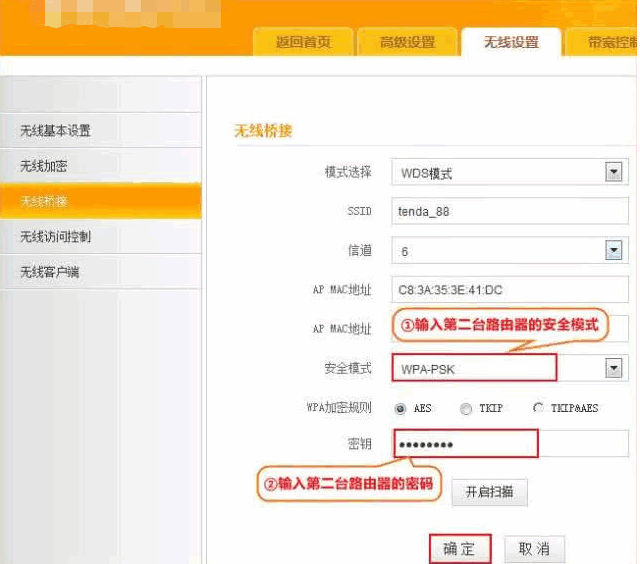Expand the 信道 channel dropdown
This screenshot has height=564, width=640.
614,251
